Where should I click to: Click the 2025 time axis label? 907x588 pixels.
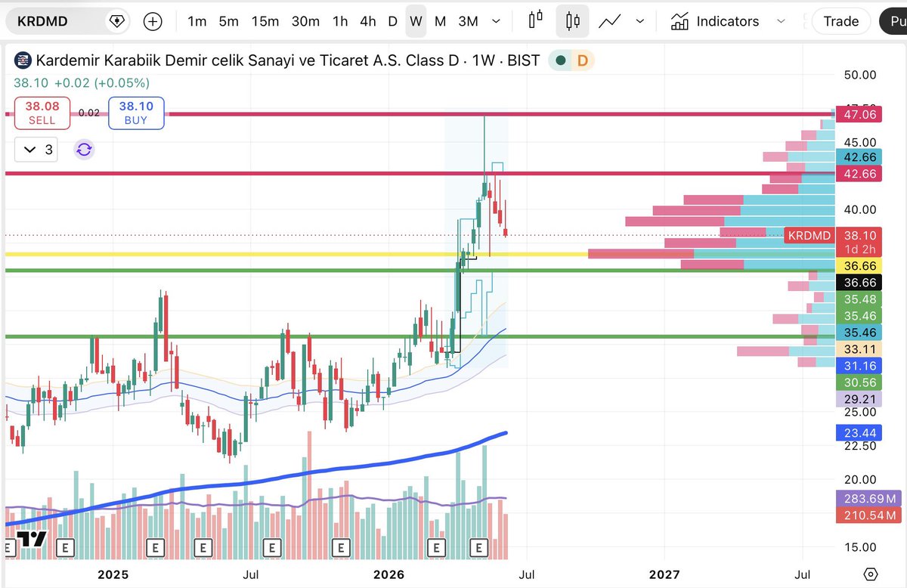113,574
